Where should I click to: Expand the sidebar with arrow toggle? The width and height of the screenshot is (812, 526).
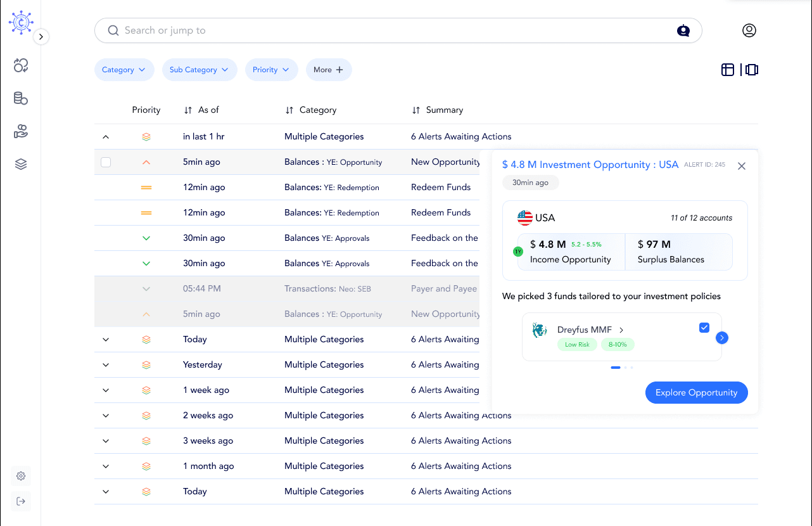pos(41,37)
